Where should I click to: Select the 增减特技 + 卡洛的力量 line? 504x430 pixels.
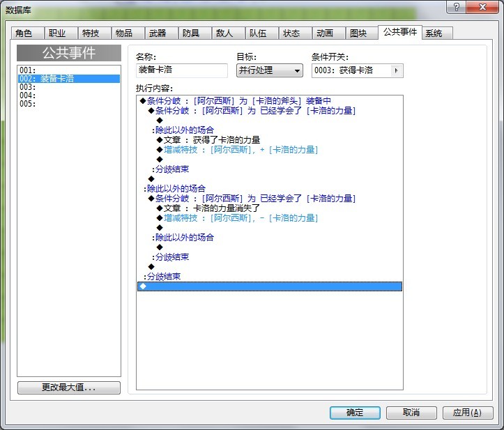pos(269,150)
